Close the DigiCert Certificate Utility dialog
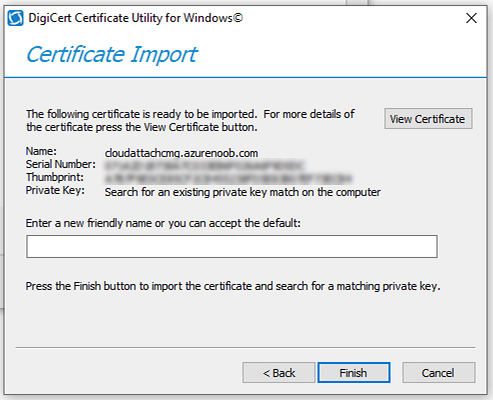 coord(471,18)
